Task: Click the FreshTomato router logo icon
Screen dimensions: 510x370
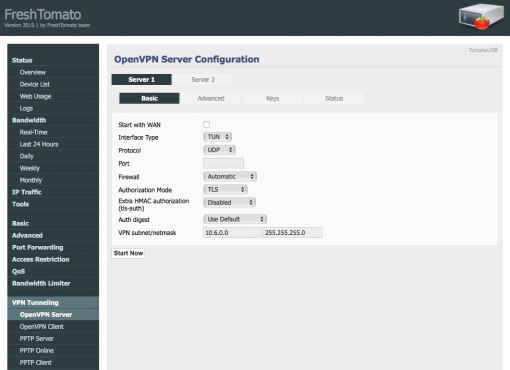Action: (481, 16)
